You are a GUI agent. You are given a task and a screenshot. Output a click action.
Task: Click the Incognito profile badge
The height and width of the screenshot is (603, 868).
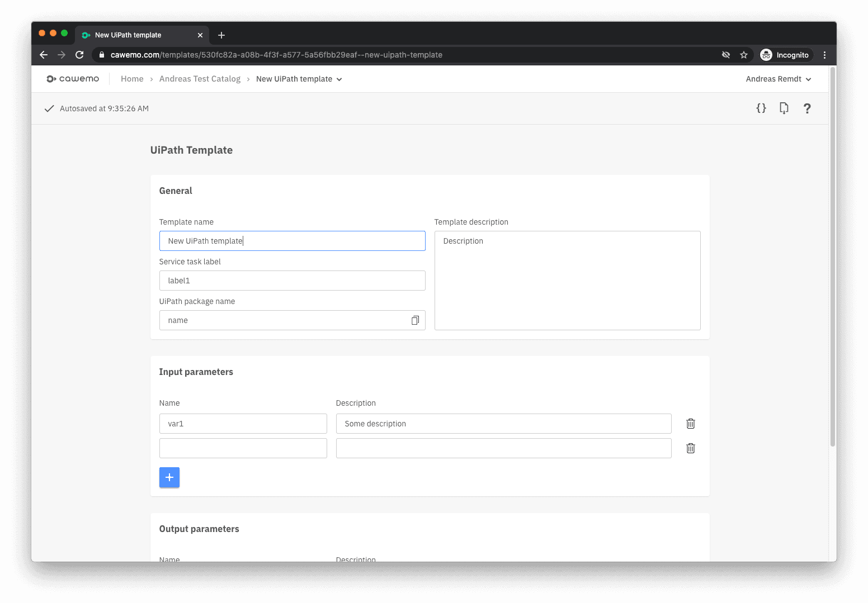coord(785,55)
